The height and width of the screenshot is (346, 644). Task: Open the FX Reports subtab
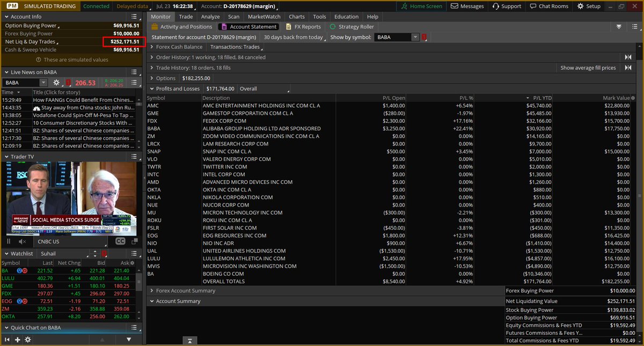[x=303, y=26]
